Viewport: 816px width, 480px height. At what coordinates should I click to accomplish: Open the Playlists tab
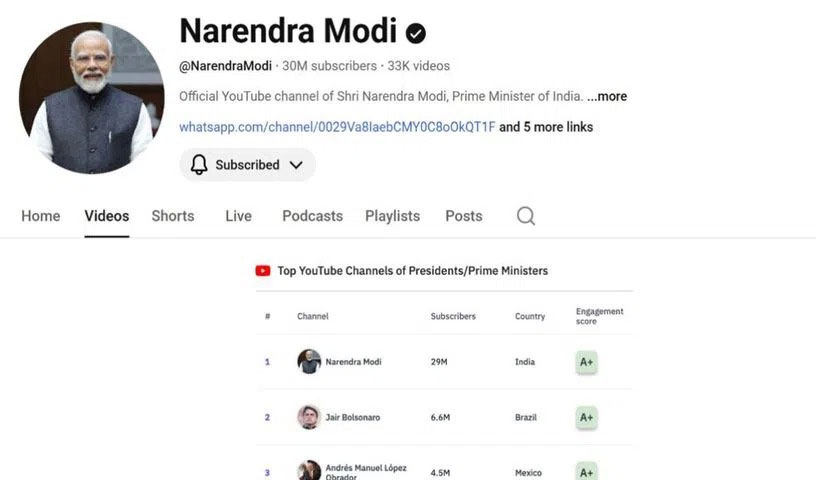tap(392, 216)
